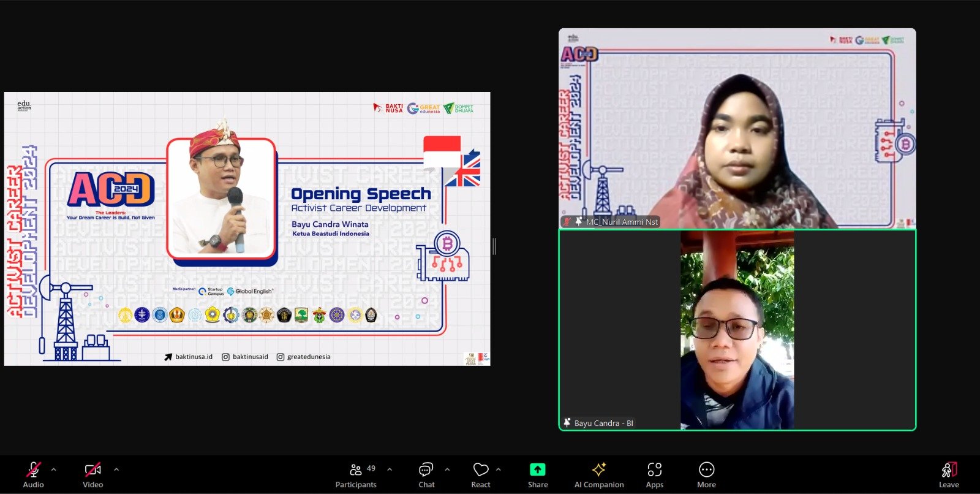Click pin icon next to Bayu Candra name
980x494 pixels.
coord(567,423)
